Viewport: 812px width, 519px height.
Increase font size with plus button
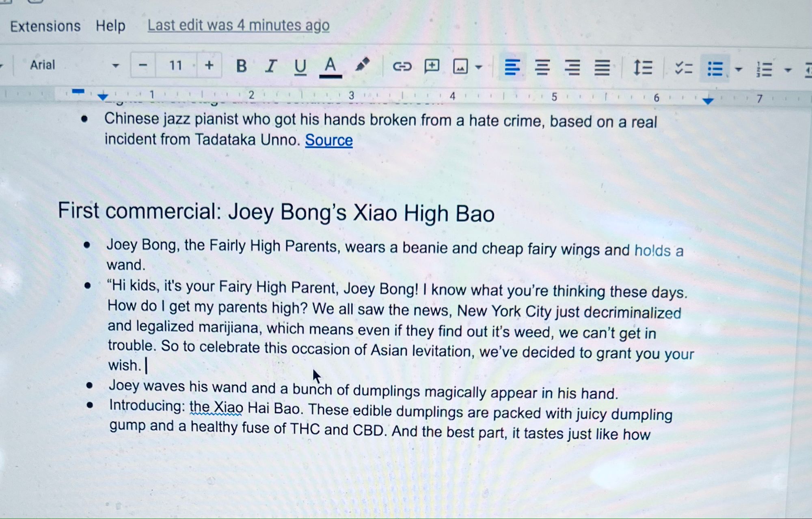coord(209,65)
